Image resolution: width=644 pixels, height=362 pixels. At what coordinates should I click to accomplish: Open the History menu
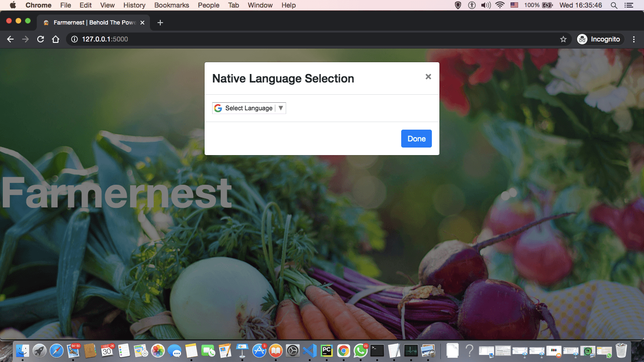pyautogui.click(x=134, y=5)
